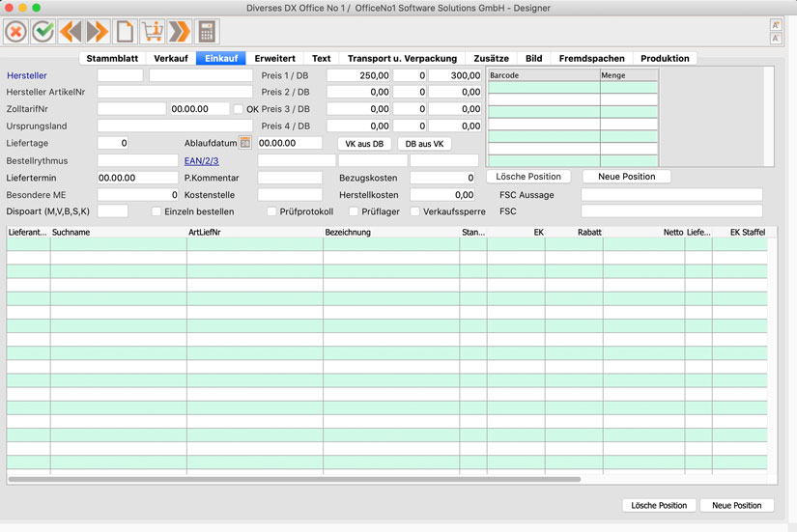Viewport: 797px width, 532px height.
Task: Click the Rabatt column header
Action: pyautogui.click(x=575, y=233)
